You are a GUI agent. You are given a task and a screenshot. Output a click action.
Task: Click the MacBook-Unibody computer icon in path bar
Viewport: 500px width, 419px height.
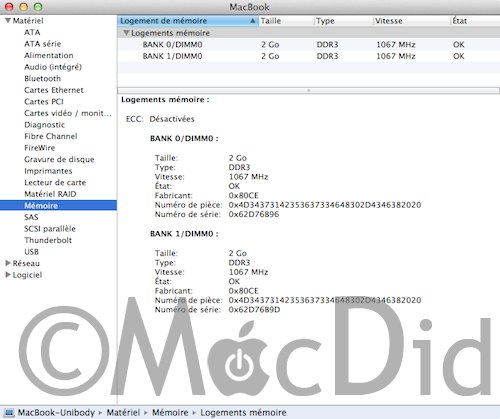9,413
